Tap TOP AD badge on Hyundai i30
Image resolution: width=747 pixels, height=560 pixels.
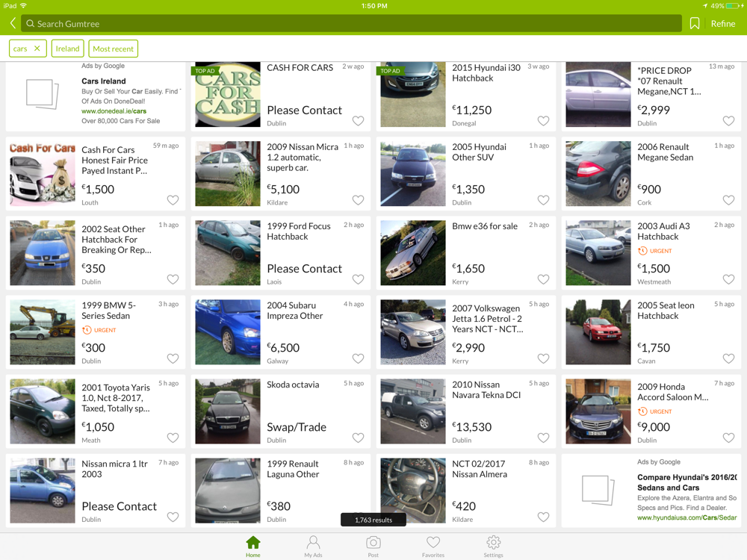coord(390,71)
